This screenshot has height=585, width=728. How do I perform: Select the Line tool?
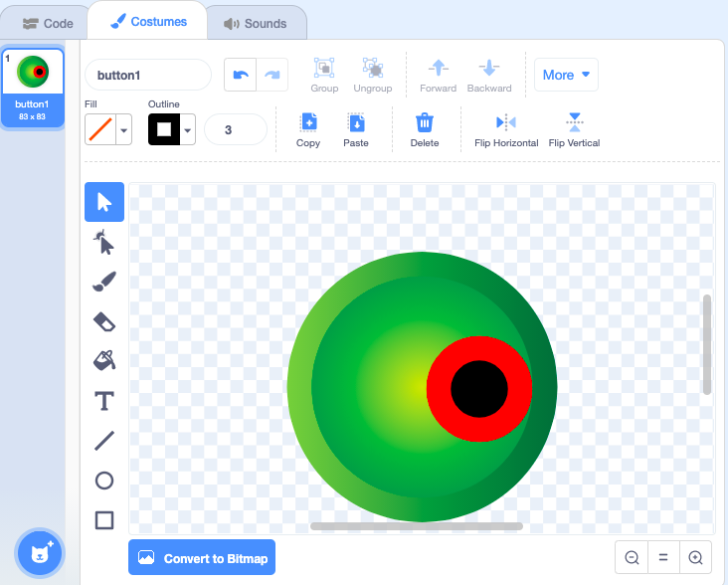pyautogui.click(x=104, y=441)
